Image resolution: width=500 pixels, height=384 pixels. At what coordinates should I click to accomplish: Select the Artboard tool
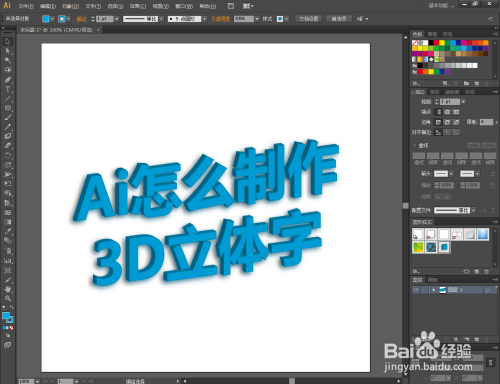click(x=8, y=270)
